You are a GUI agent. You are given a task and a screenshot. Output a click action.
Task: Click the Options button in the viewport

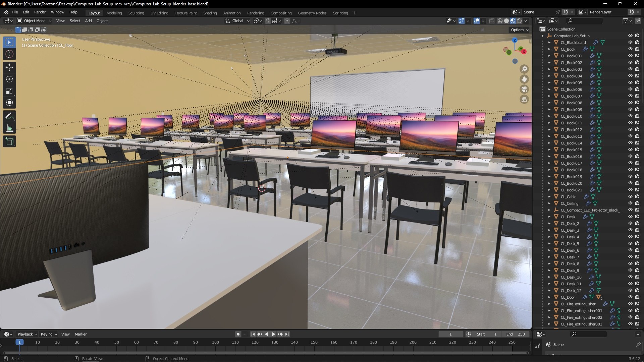pos(519,30)
